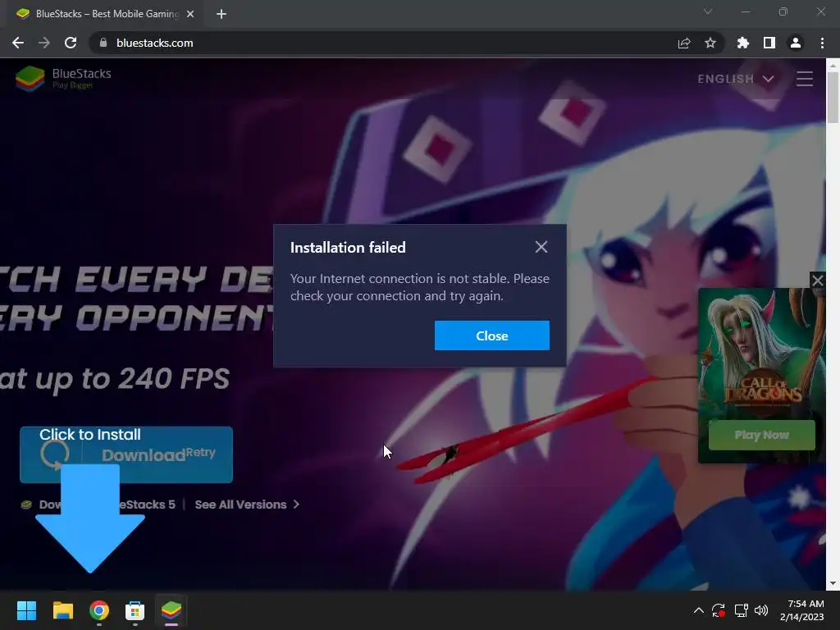Open Chrome three-dot menu

pos(822,43)
